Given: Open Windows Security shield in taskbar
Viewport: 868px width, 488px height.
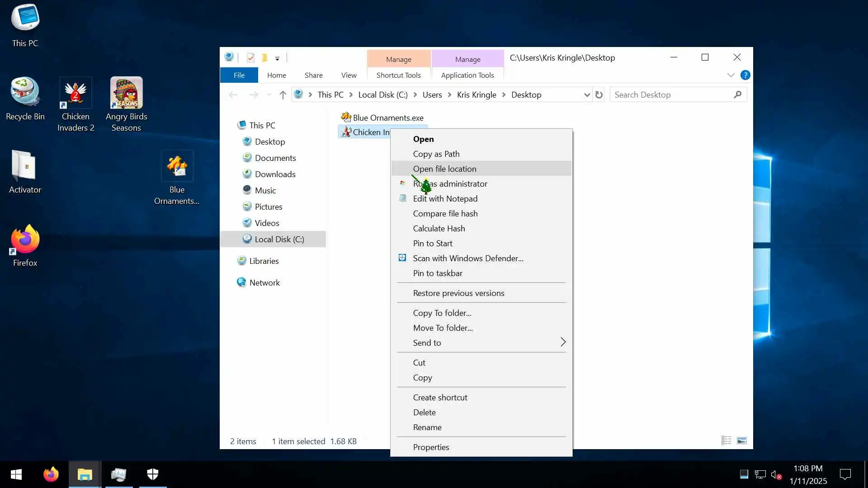Looking at the screenshot, I should click(x=153, y=474).
